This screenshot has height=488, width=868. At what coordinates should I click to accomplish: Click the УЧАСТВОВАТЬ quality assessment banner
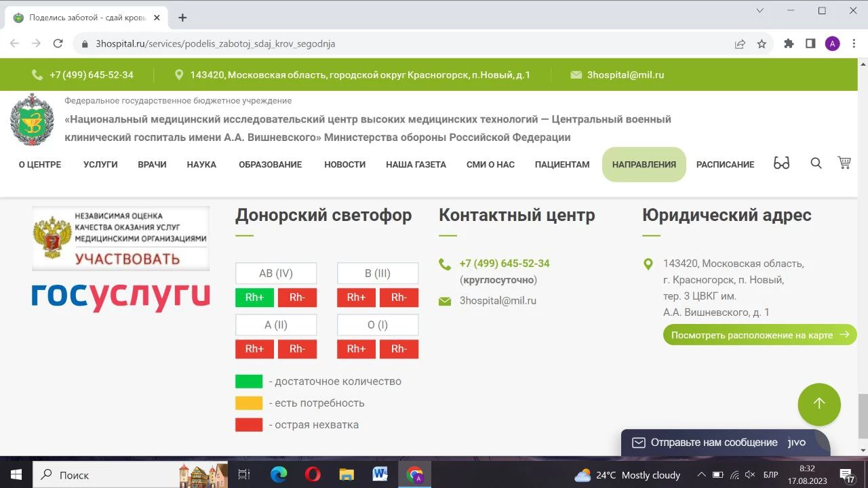tap(121, 239)
